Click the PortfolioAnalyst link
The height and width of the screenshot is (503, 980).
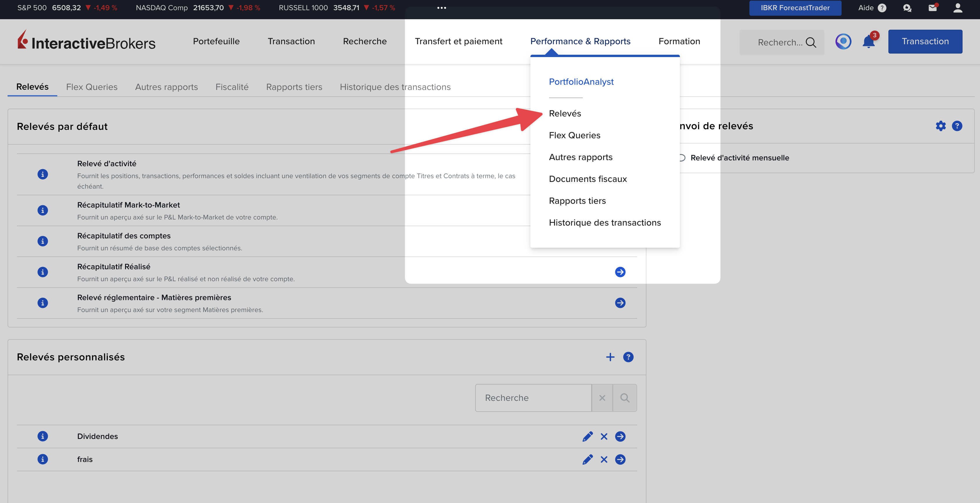point(581,82)
